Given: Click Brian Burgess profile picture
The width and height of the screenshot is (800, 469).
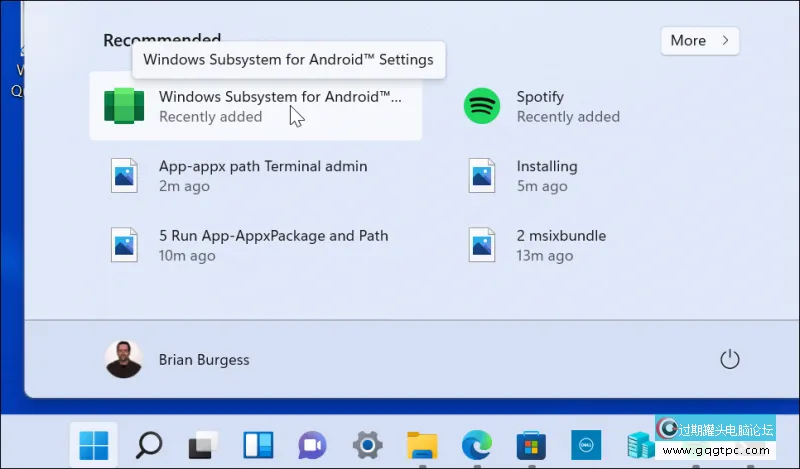Looking at the screenshot, I should [x=124, y=359].
